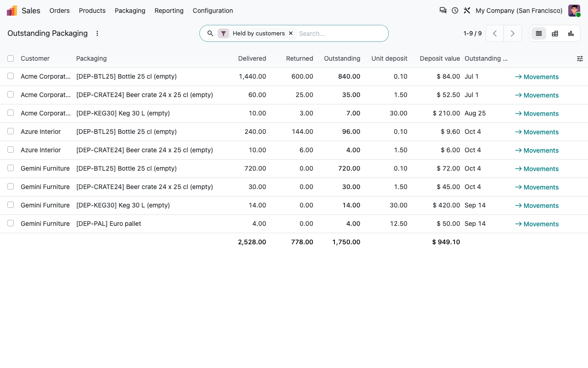Screen dimensions: 588x368
Task: Open the Sales app home icon
Action: [12, 11]
